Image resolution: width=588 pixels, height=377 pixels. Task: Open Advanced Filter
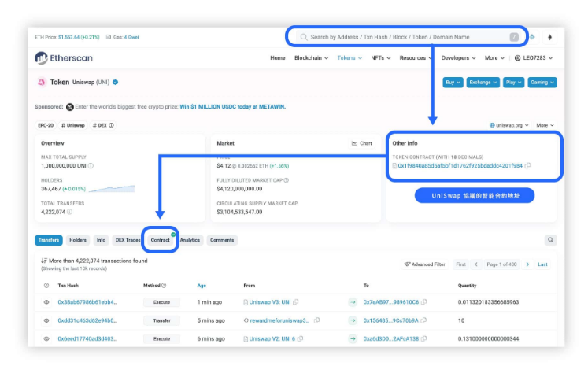pos(425,264)
